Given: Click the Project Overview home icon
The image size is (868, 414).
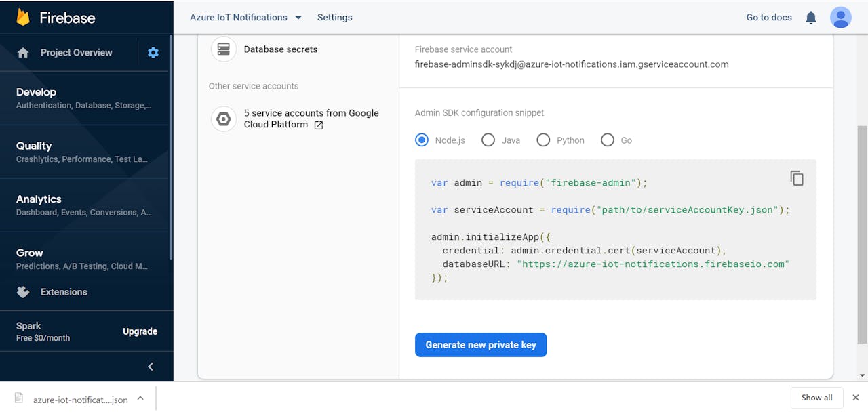Looking at the screenshot, I should [23, 53].
